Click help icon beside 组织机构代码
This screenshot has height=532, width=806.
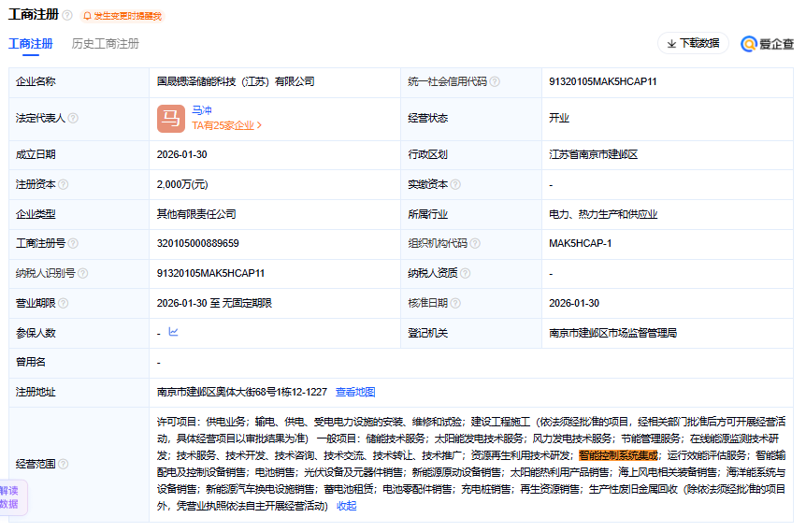click(475, 243)
